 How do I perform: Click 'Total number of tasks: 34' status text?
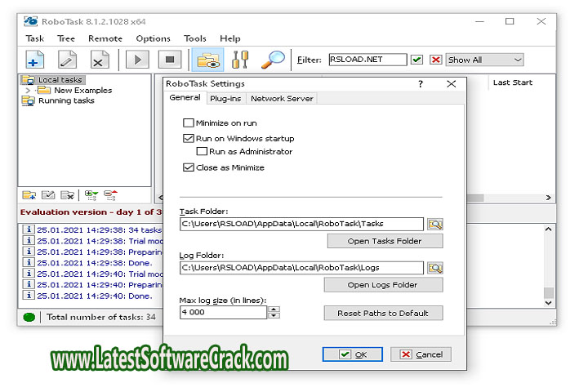(101, 318)
